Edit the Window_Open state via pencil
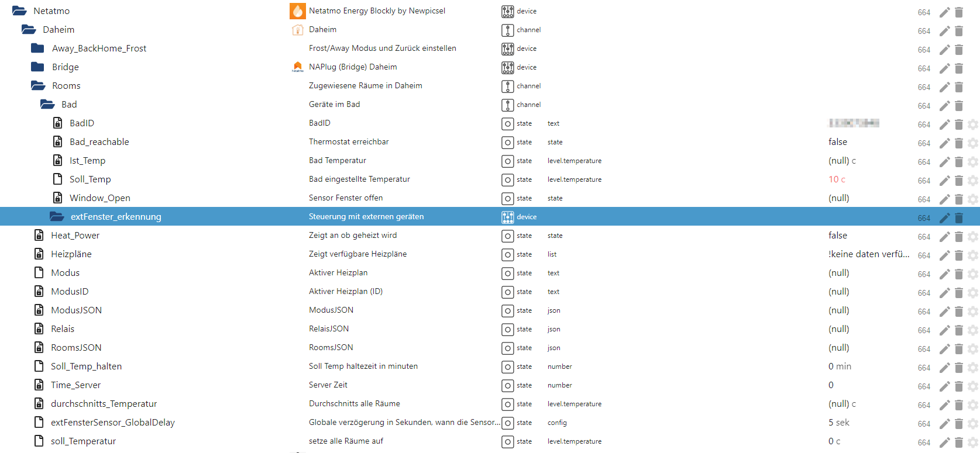980x453 pixels. [x=944, y=199]
